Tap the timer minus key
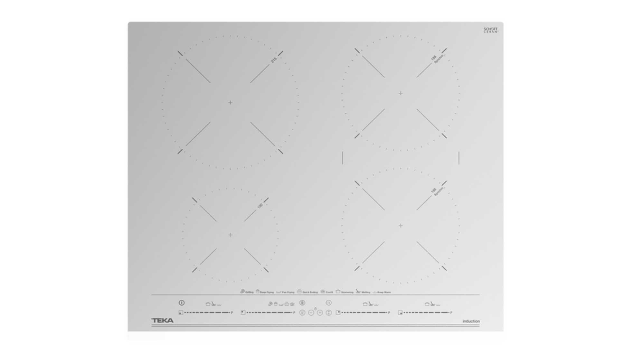This screenshot has height=362, width=644. [311, 312]
